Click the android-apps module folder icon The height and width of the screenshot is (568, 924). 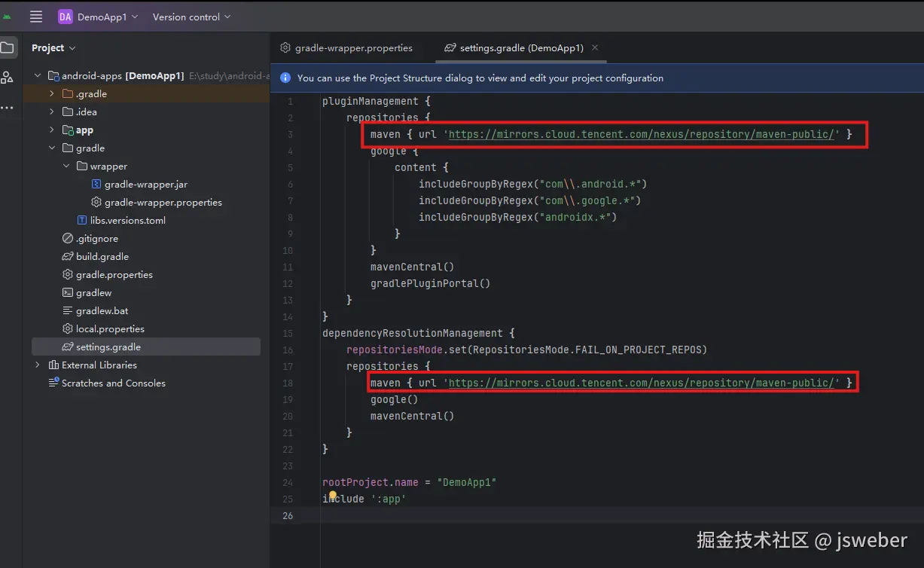tap(53, 75)
